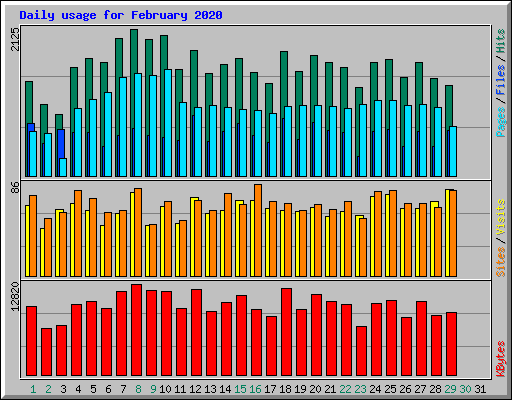Viewport: 512px width, 400px height.
Task: Click day 14 on the x-axis
Action: (x=225, y=389)
